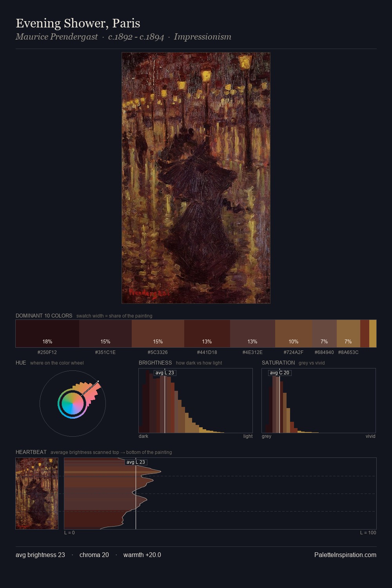The width and height of the screenshot is (392, 588).
Task: Click the 'light' axis label under Brightness
Action: tap(248, 436)
